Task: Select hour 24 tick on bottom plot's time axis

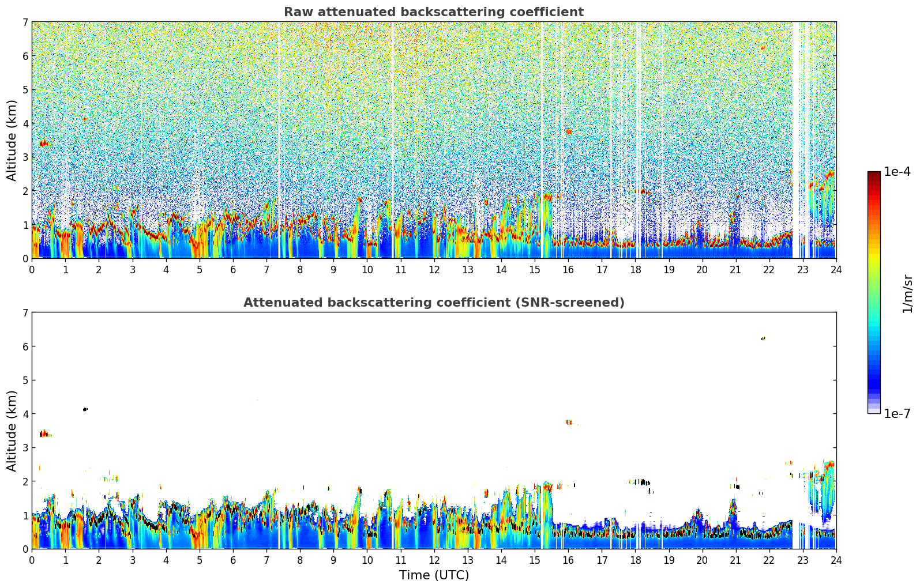Action: [836, 560]
